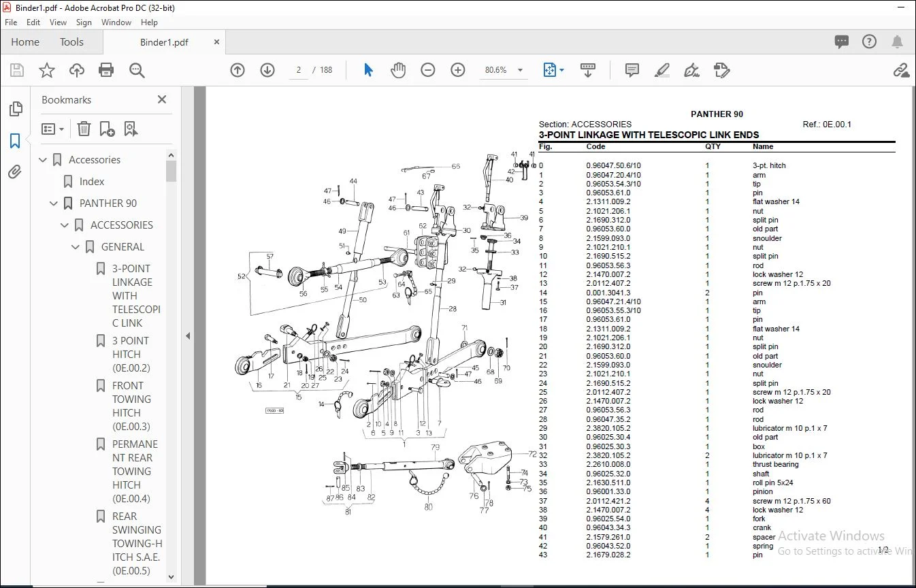Switch to the Home tab
The image size is (916, 588).
click(25, 42)
